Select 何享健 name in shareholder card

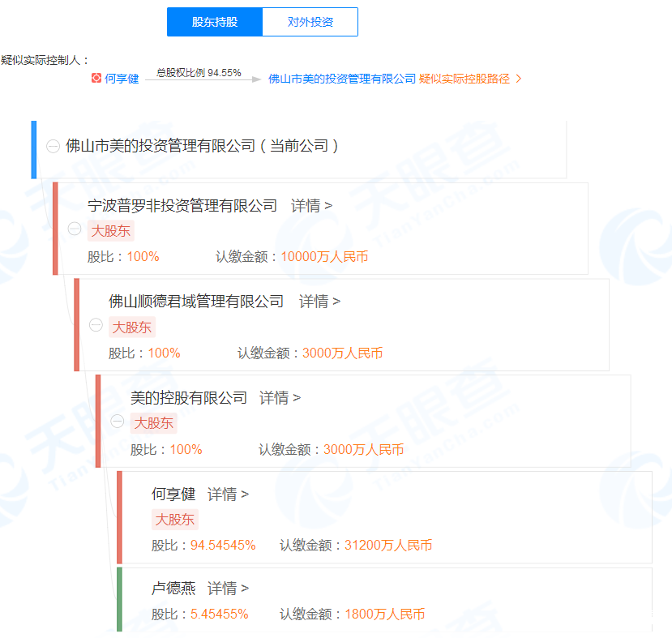coord(173,495)
